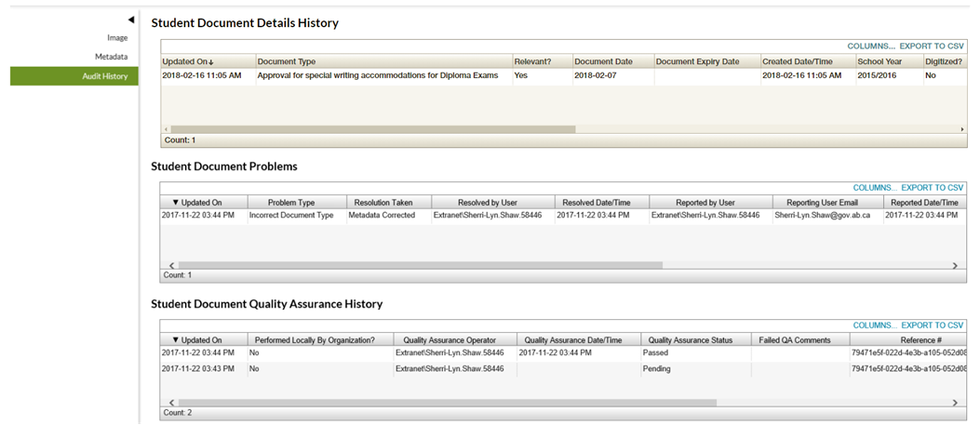Open Columns for Student Document Details History
This screenshot has width=980, height=425.
tap(871, 46)
